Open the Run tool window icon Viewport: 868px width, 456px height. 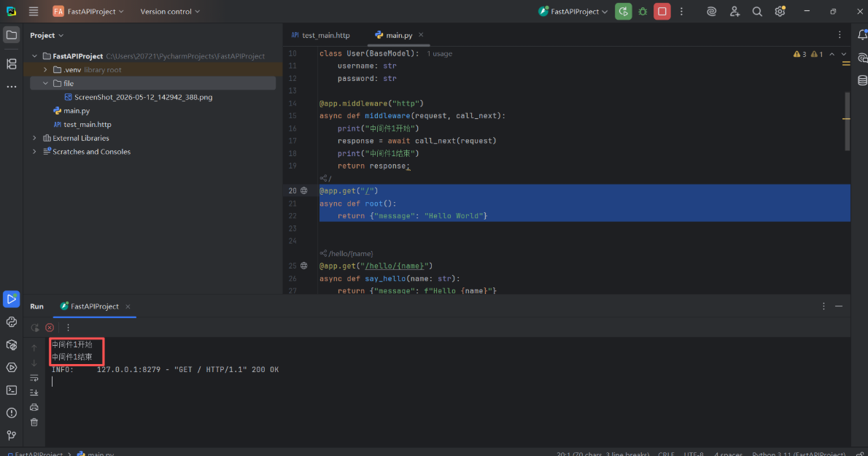point(11,299)
